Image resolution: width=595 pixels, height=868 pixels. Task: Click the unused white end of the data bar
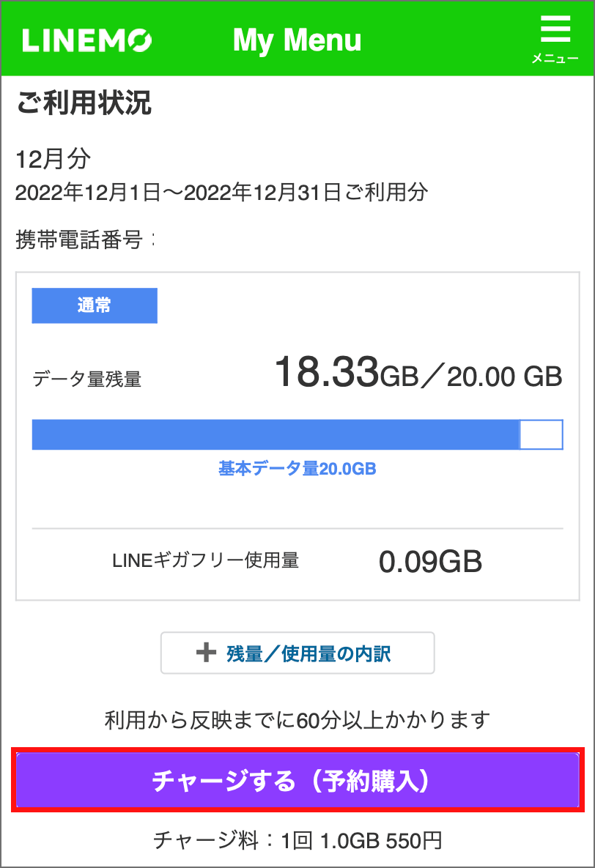pyautogui.click(x=542, y=434)
